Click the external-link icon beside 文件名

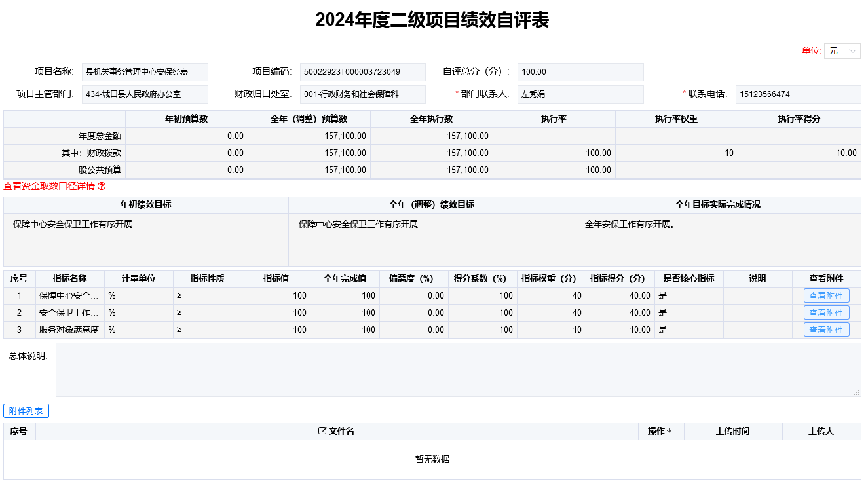(x=322, y=432)
